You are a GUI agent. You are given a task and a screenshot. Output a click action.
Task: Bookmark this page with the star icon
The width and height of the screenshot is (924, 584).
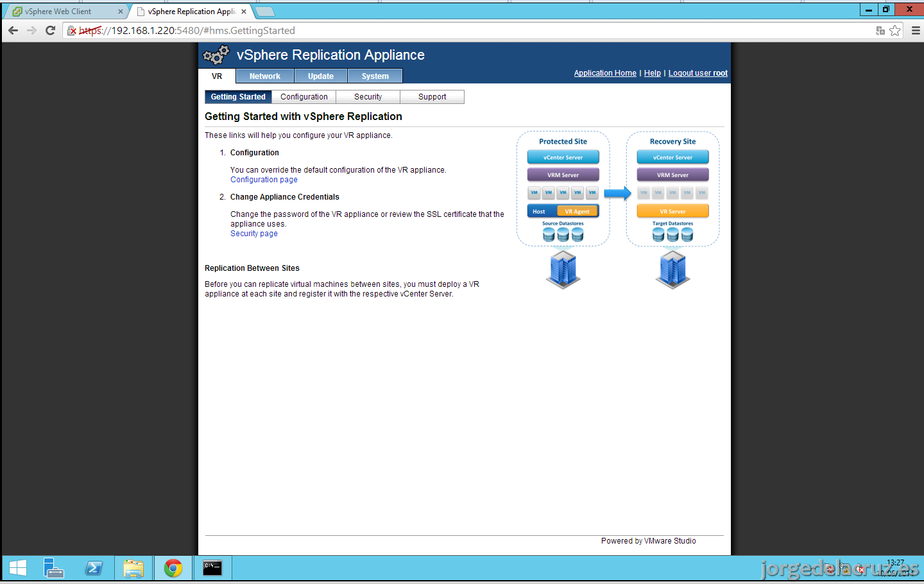click(x=895, y=30)
